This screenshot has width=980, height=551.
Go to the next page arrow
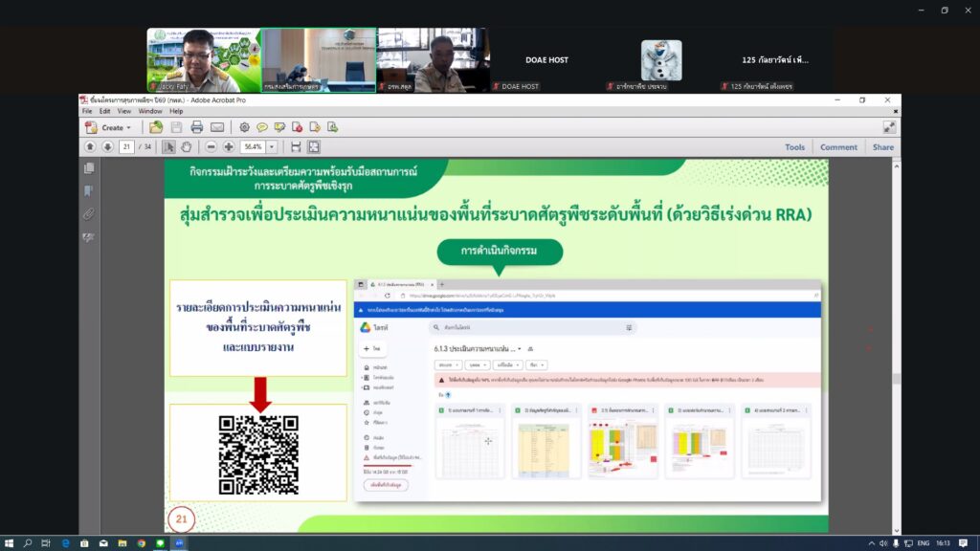point(107,146)
